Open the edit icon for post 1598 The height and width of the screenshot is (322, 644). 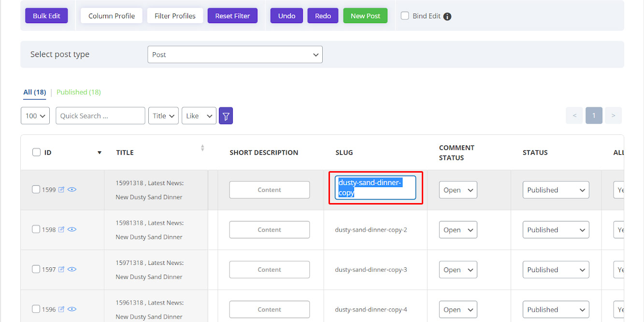61,230
